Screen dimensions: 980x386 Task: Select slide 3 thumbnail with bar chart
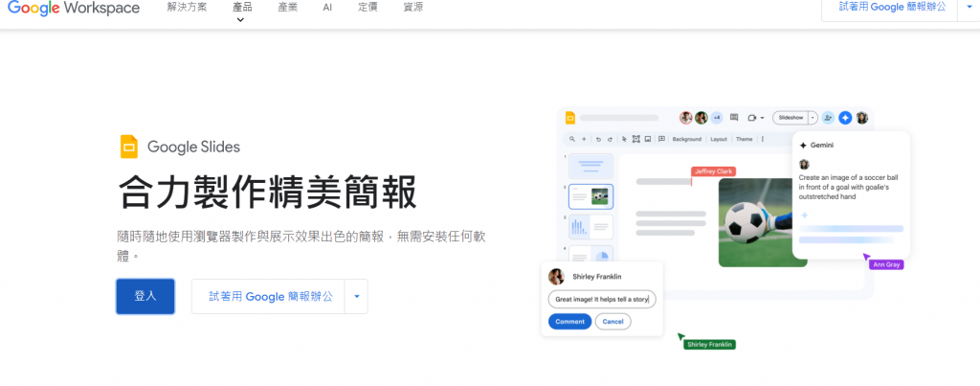click(590, 226)
